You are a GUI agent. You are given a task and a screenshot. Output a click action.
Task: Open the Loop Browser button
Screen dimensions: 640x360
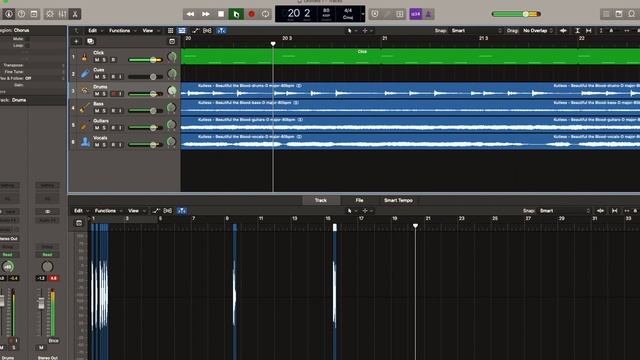tap(631, 14)
